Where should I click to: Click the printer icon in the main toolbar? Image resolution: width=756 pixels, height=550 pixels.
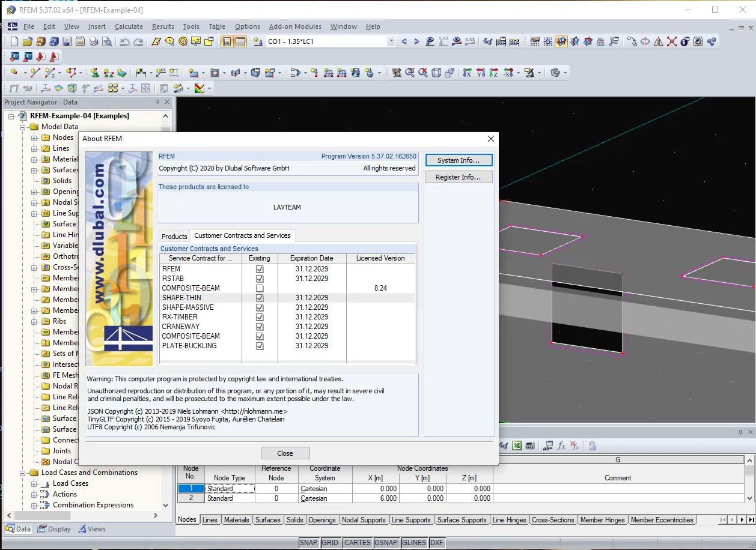point(94,41)
